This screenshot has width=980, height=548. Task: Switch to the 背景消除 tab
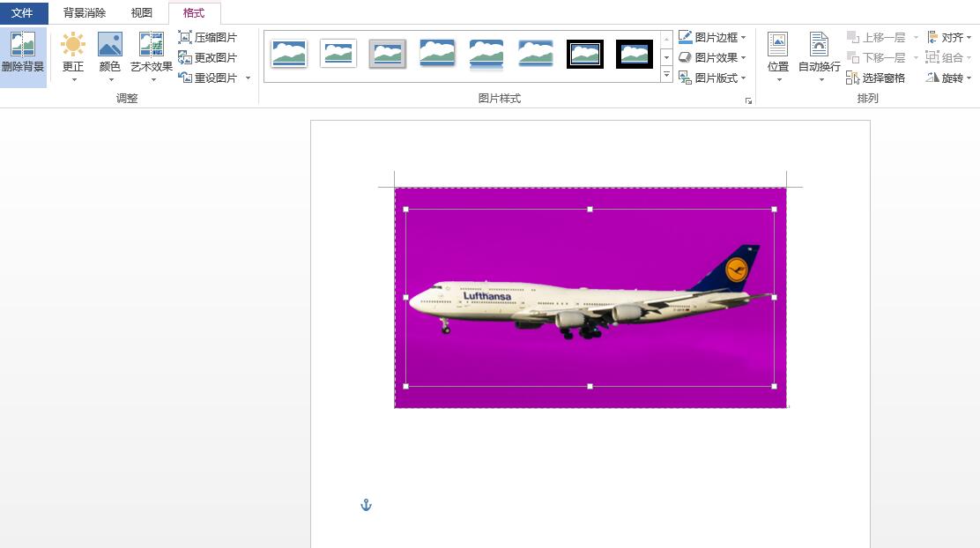[x=85, y=12]
